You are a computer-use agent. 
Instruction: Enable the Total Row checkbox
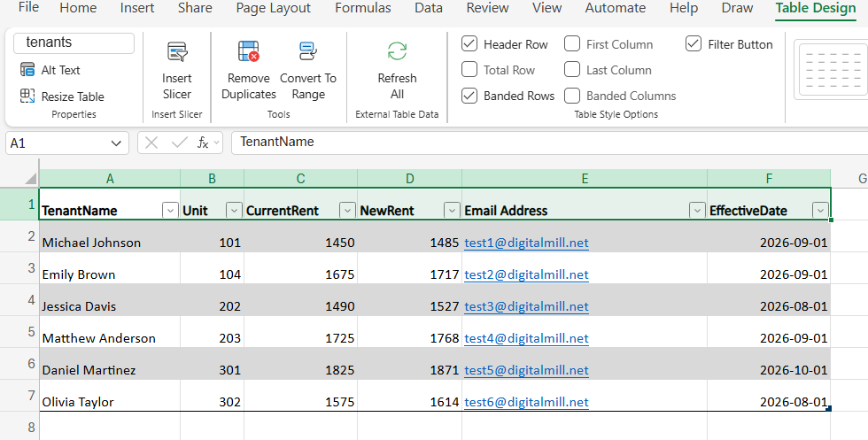click(x=469, y=70)
